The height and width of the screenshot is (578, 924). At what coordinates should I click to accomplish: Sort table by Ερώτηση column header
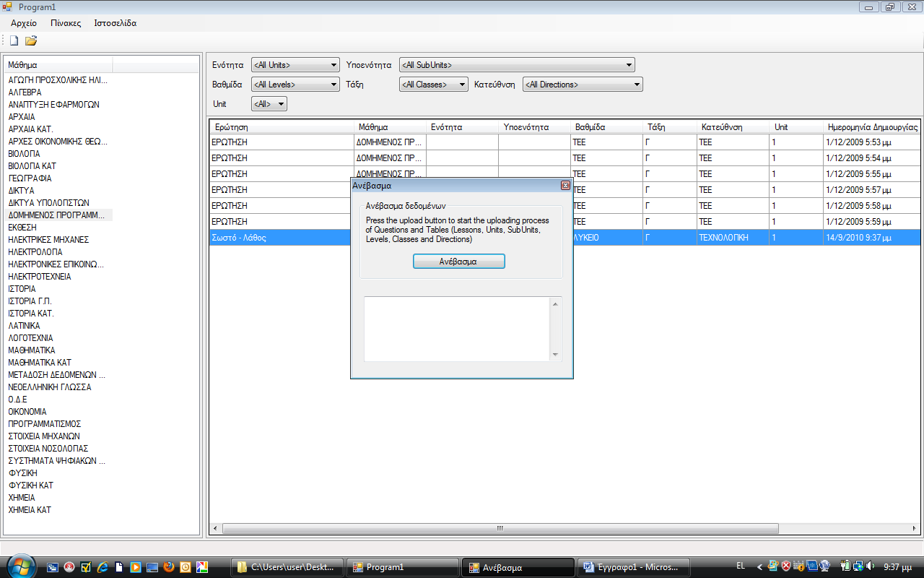pos(282,127)
